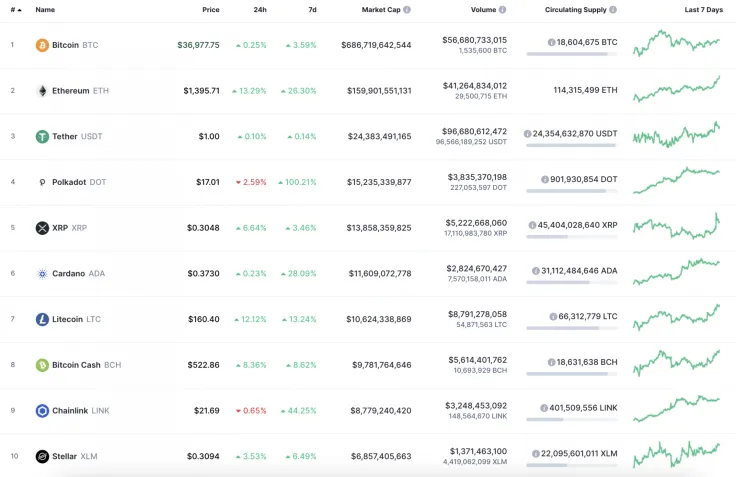Click Litecoin 24h change 12.12%
Viewport: 736px width, 477px height.
tap(251, 319)
